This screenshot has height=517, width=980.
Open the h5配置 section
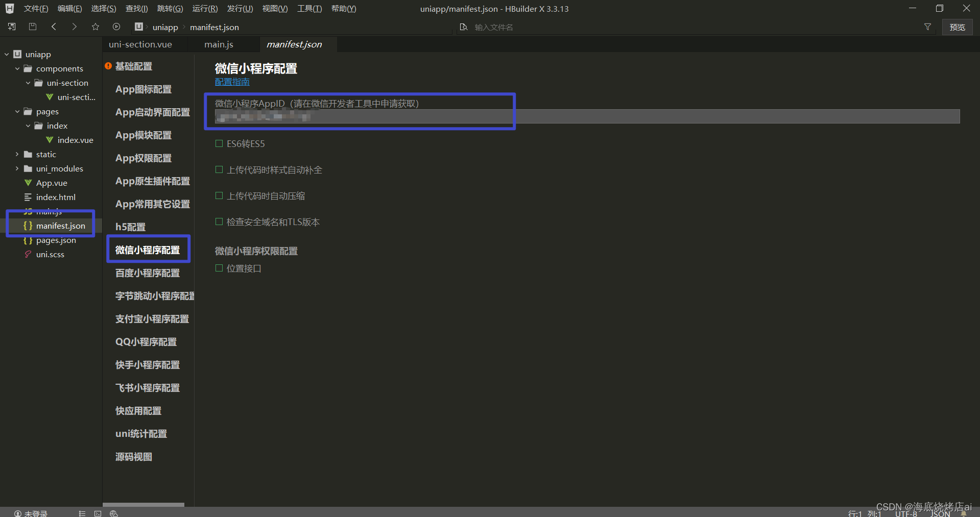[x=130, y=227]
